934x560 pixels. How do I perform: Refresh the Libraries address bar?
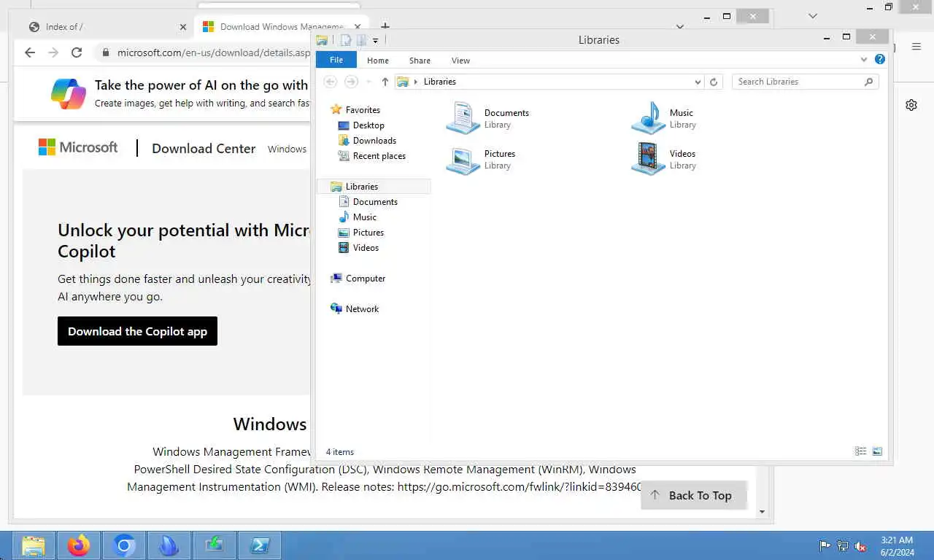tap(714, 82)
